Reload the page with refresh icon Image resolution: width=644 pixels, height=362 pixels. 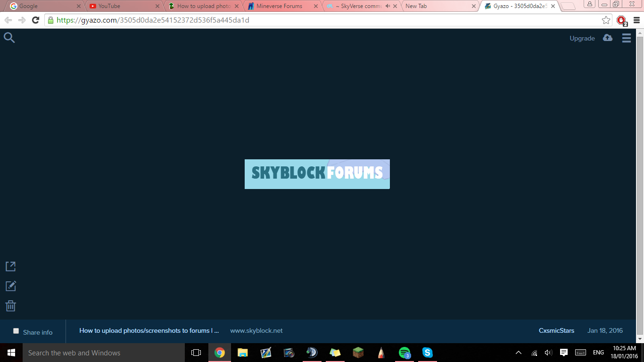tap(35, 20)
